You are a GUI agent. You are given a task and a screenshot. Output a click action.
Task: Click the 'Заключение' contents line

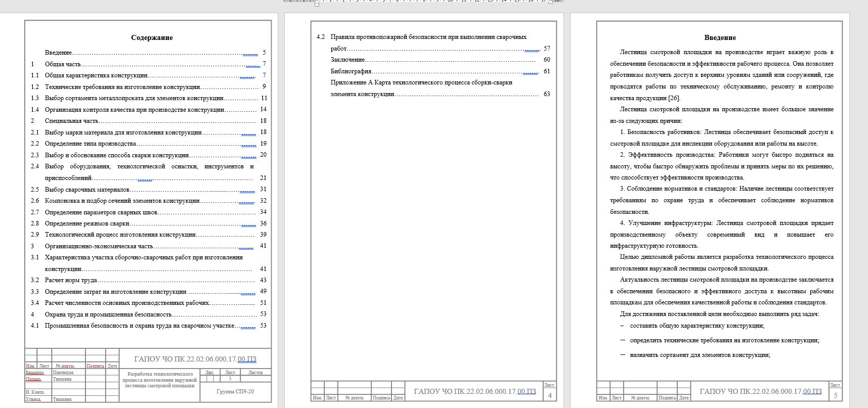(x=348, y=60)
